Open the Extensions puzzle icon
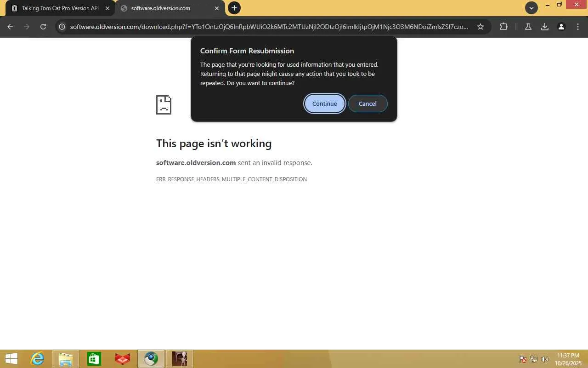588x368 pixels. pyautogui.click(x=503, y=27)
